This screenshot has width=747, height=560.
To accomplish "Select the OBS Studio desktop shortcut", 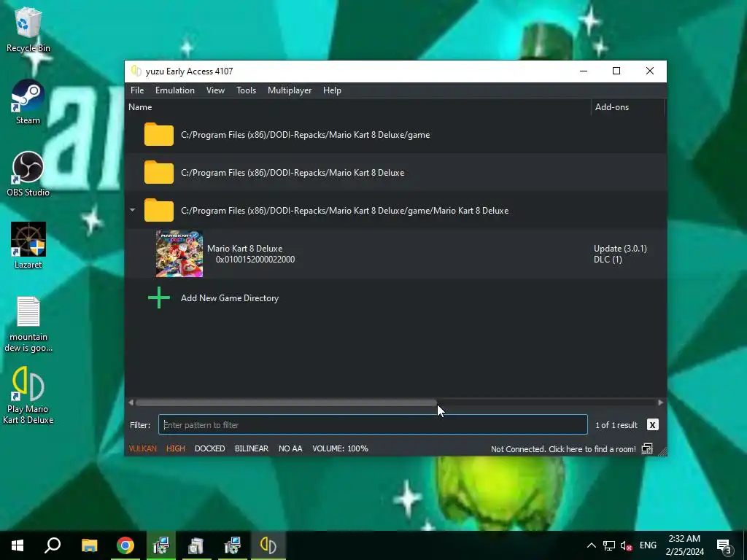I will (28, 174).
